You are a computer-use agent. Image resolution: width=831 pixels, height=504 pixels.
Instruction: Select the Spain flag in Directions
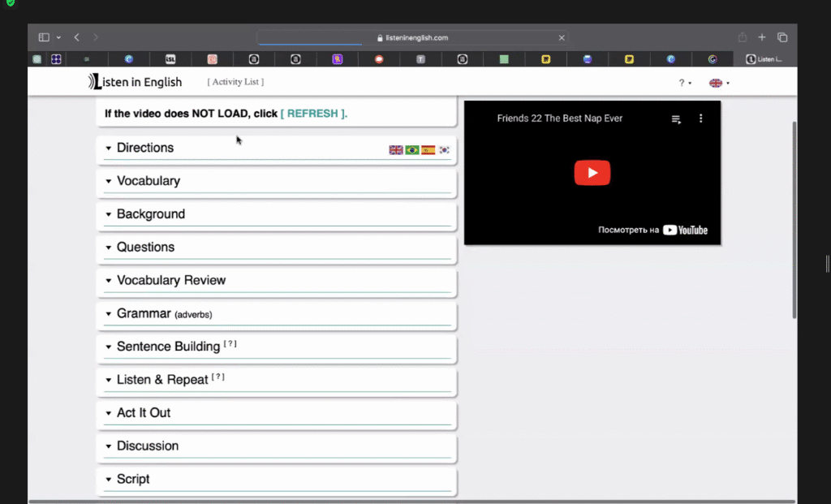[428, 150]
